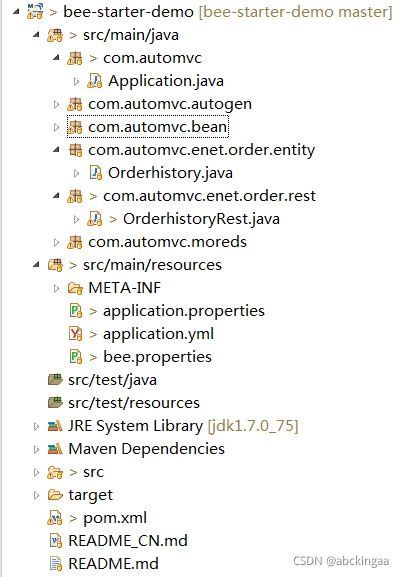This screenshot has width=404, height=577.
Task: Click the com.automvc package icon
Action: pyautogui.click(x=75, y=58)
